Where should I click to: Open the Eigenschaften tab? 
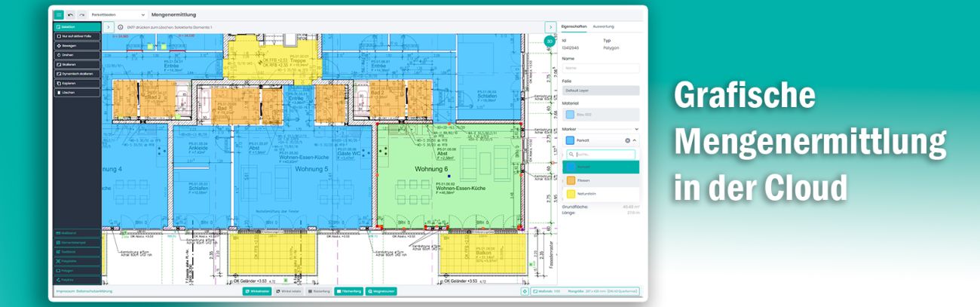click(x=574, y=26)
